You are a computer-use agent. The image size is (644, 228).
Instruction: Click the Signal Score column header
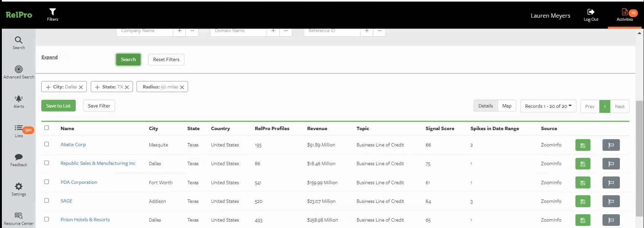(x=440, y=128)
